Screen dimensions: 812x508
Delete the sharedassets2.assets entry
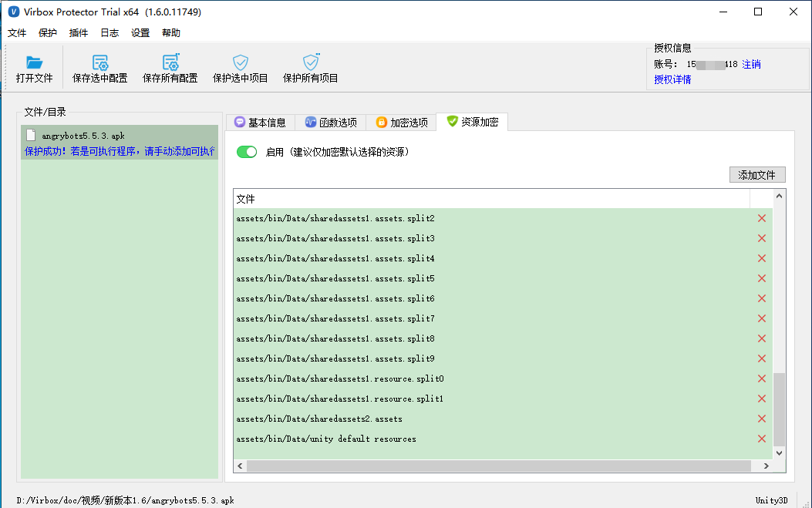click(x=762, y=419)
